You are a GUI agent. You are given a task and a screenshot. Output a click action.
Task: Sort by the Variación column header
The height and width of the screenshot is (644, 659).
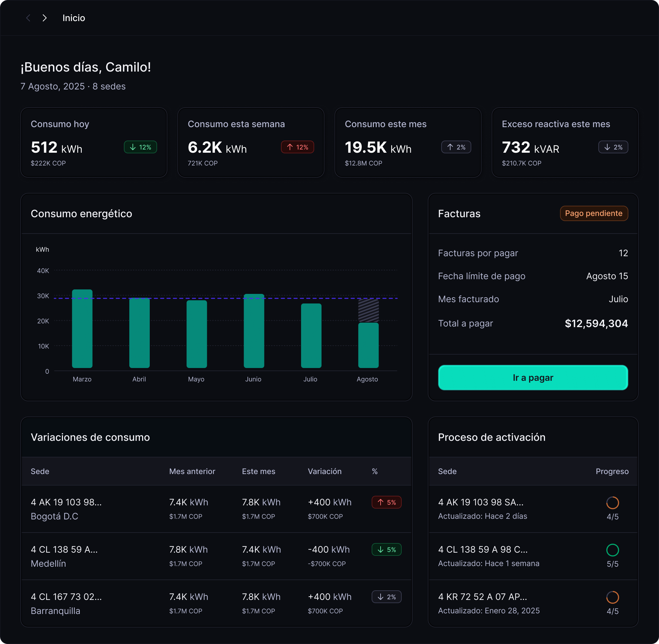pos(324,471)
